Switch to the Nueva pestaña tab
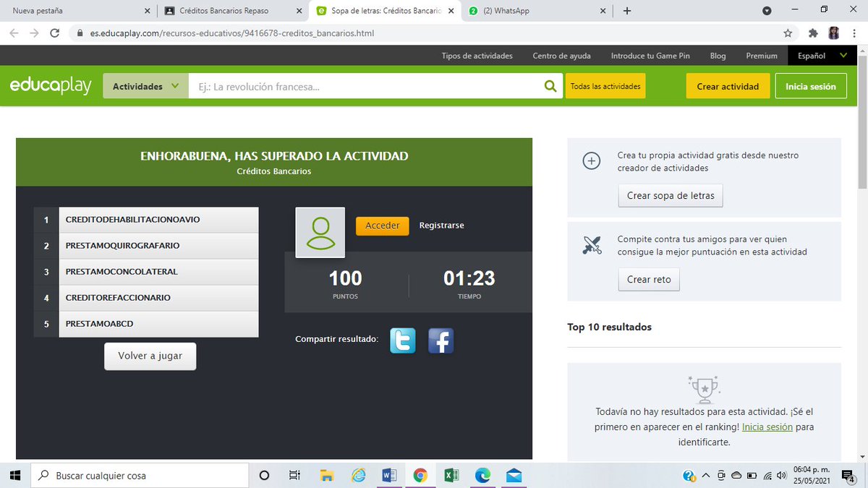Viewport: 868px width, 488px height. click(x=78, y=11)
